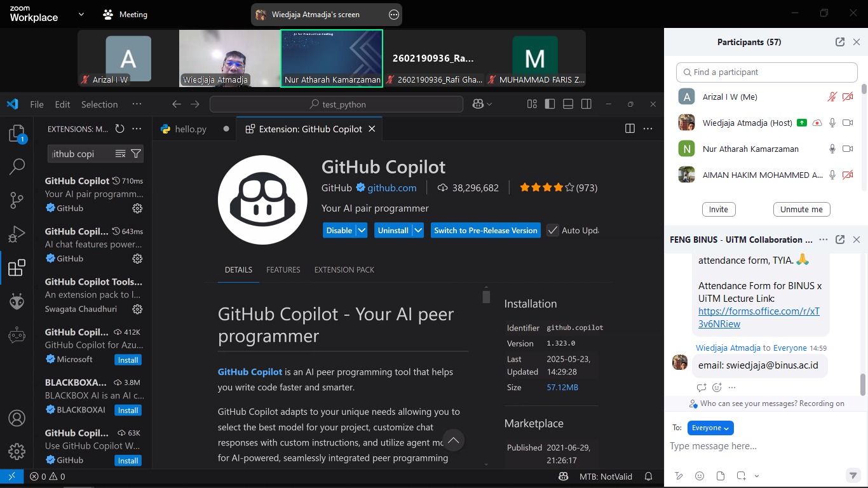Expand the Zoom Workplace dropdown arrow

pyautogui.click(x=81, y=14)
